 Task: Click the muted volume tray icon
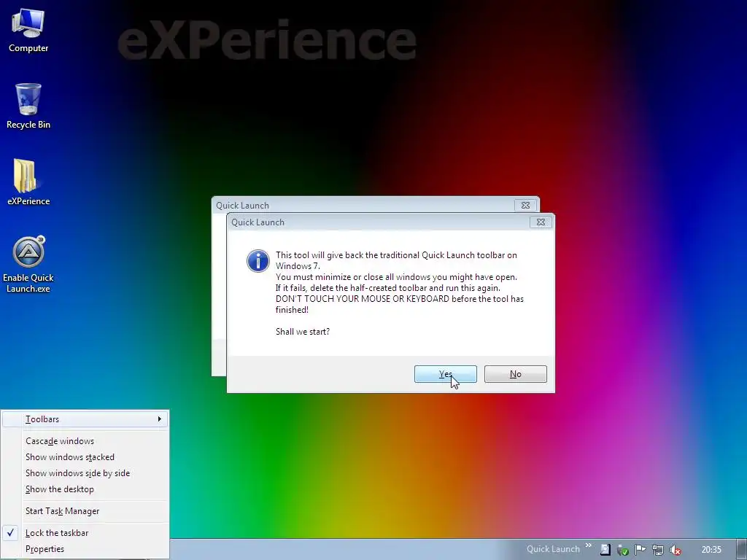(x=675, y=550)
